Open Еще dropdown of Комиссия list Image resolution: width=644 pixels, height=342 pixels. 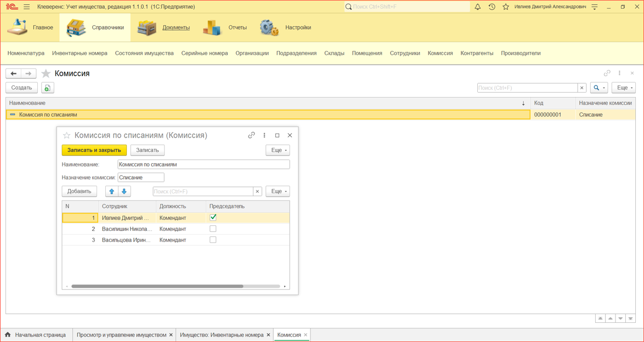tap(624, 88)
